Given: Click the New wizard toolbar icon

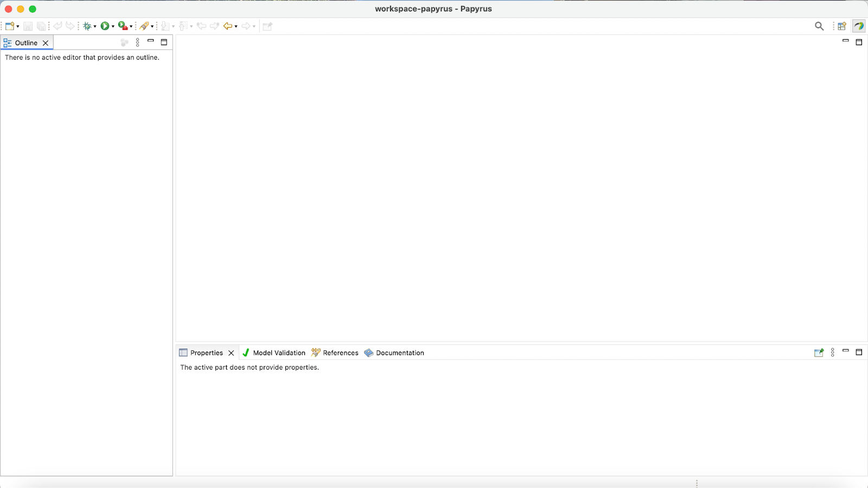Looking at the screenshot, I should pos(9,26).
